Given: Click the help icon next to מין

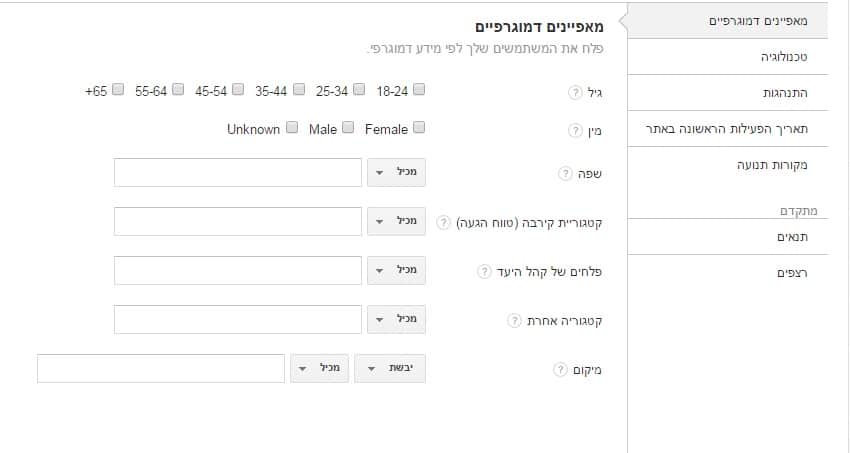Looking at the screenshot, I should point(575,131).
